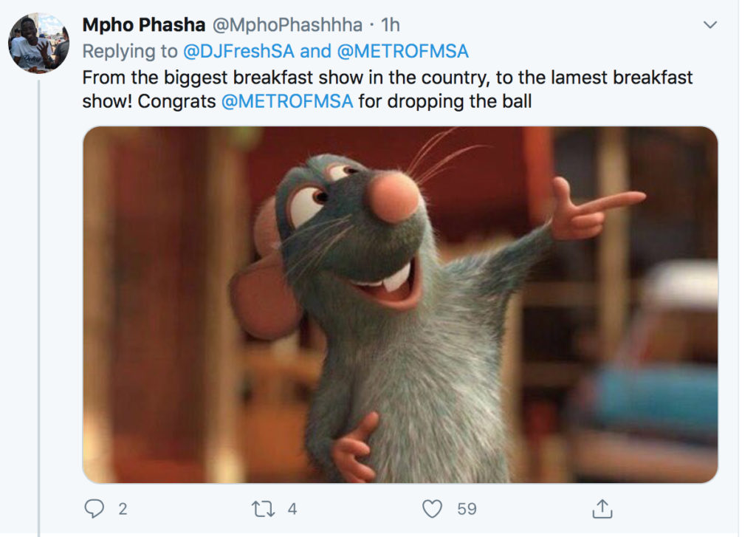Visit the @DJFreshSA profile link
This screenshot has height=537, width=756.
[238, 51]
